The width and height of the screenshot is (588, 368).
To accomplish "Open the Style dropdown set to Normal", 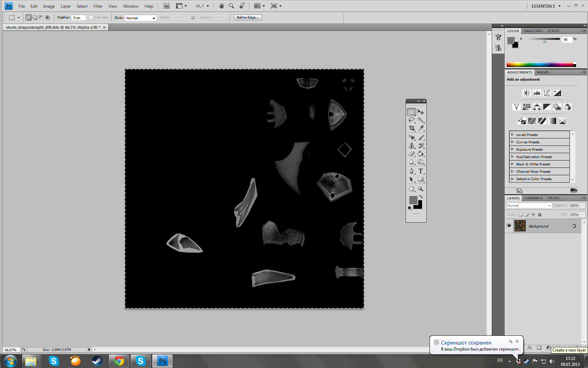I will pos(140,18).
